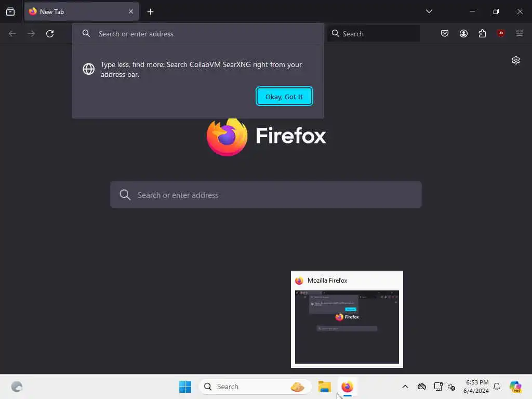This screenshot has height=399, width=532.
Task: Open Firefox View from the tab strip
Action: coord(10,11)
